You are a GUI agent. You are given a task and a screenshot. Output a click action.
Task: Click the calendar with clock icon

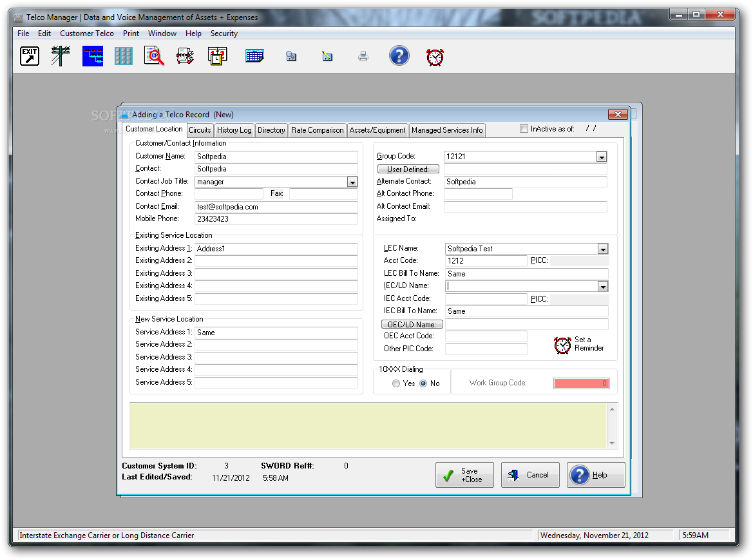pyautogui.click(x=217, y=56)
